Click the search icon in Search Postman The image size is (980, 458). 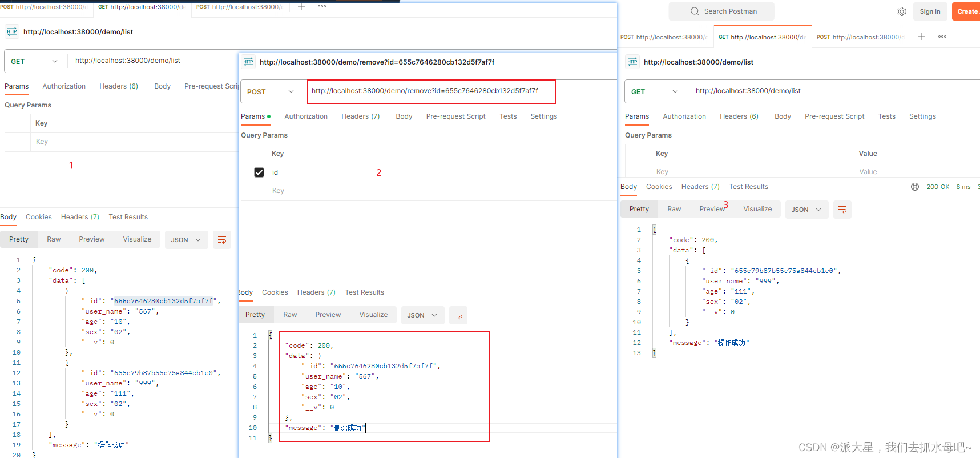coord(695,11)
